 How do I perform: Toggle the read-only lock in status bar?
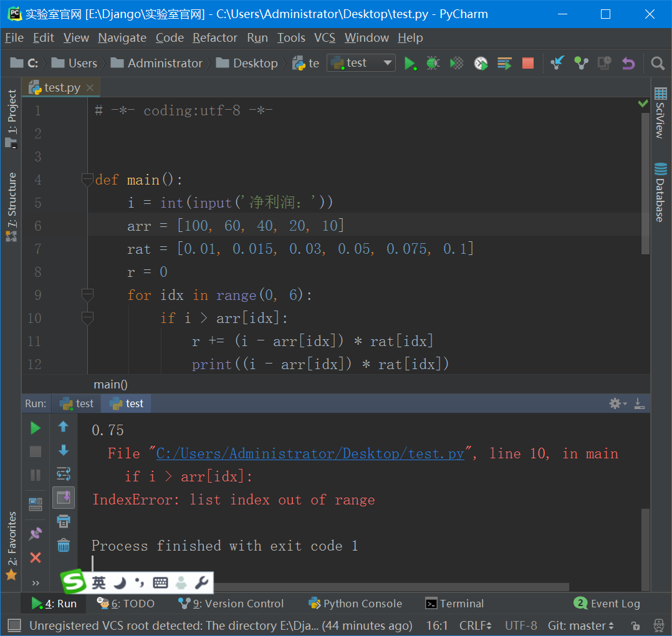click(x=636, y=626)
